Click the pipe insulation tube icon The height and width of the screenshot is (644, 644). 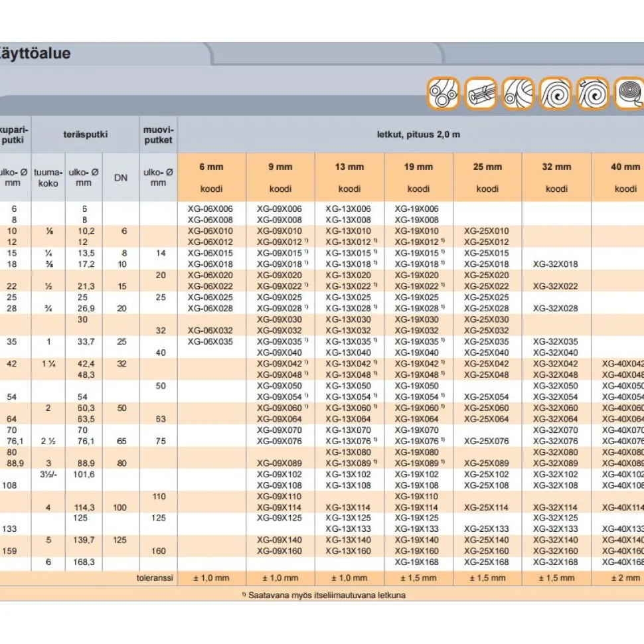(481, 93)
